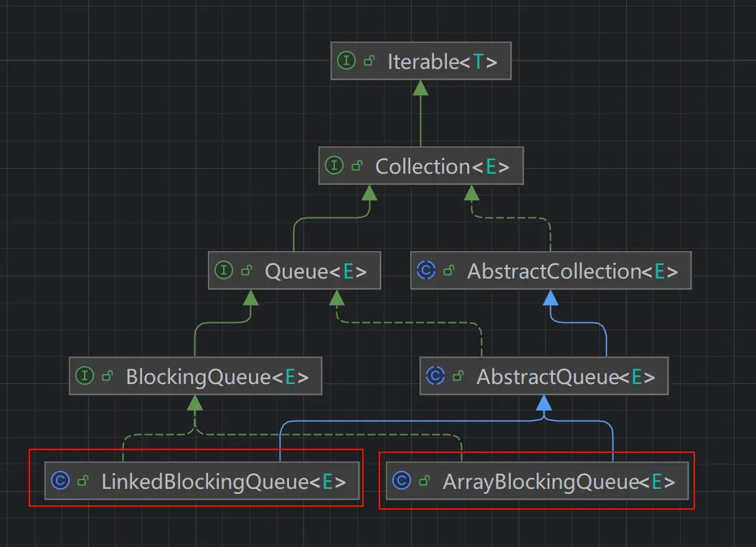This screenshot has width=756, height=547.
Task: Click the lock icon on BlockingQueue<E>
Action: (107, 375)
